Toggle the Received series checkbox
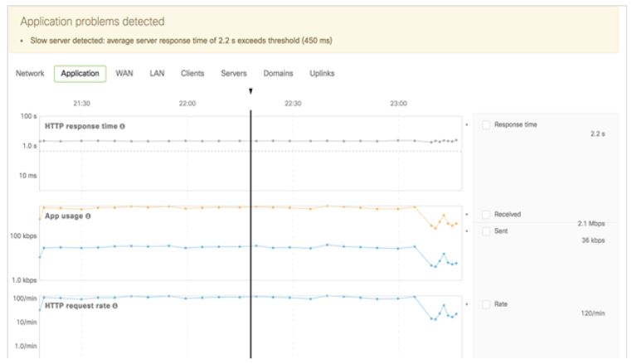Viewport: 632px width, 364px height. [x=486, y=215]
